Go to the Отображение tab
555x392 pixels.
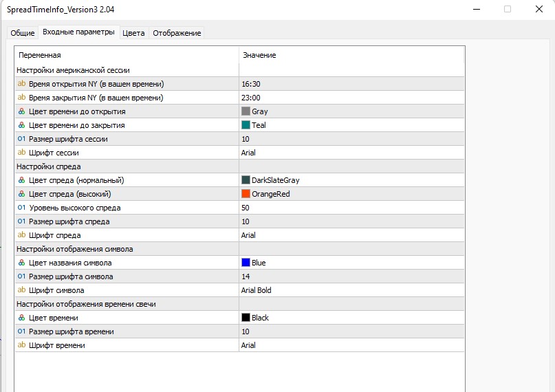pos(177,33)
